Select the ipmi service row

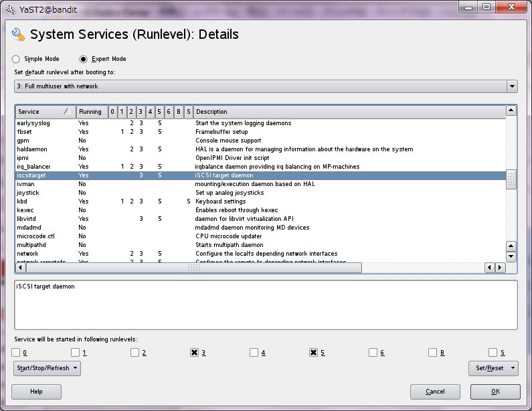point(260,158)
